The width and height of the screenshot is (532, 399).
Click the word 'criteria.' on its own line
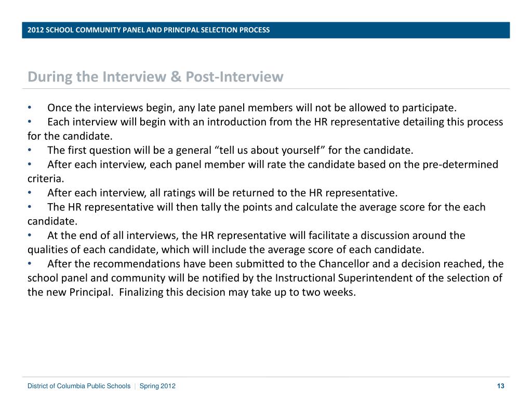pyautogui.click(x=46, y=179)
